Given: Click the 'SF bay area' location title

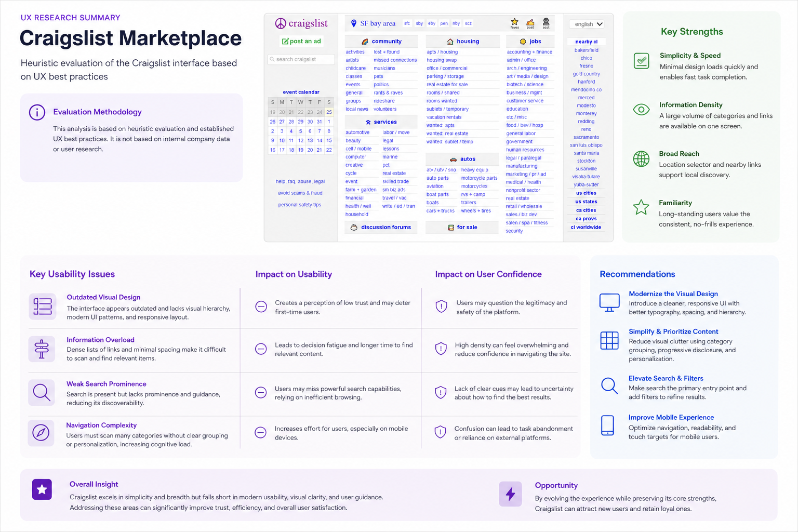Looking at the screenshot, I should pyautogui.click(x=378, y=23).
